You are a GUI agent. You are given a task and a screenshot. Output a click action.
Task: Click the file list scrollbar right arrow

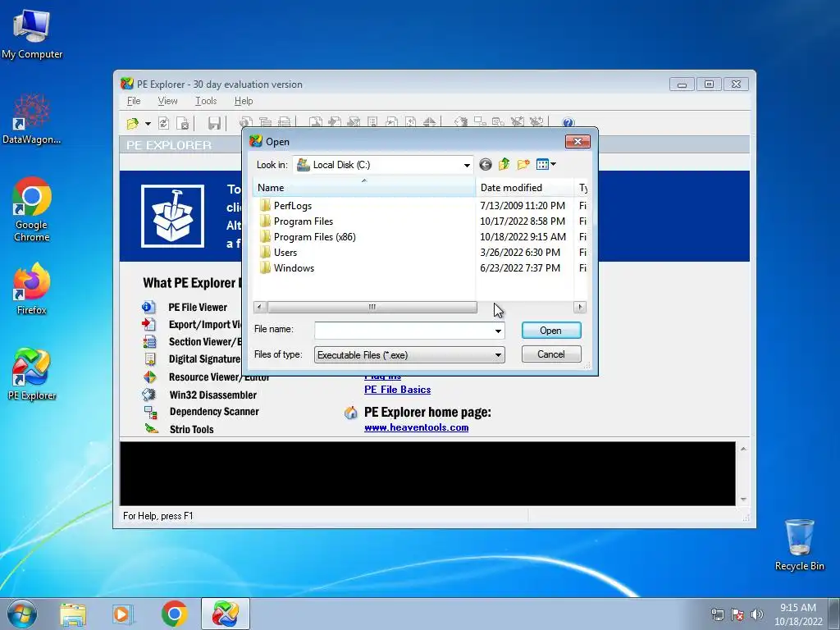pyautogui.click(x=579, y=307)
